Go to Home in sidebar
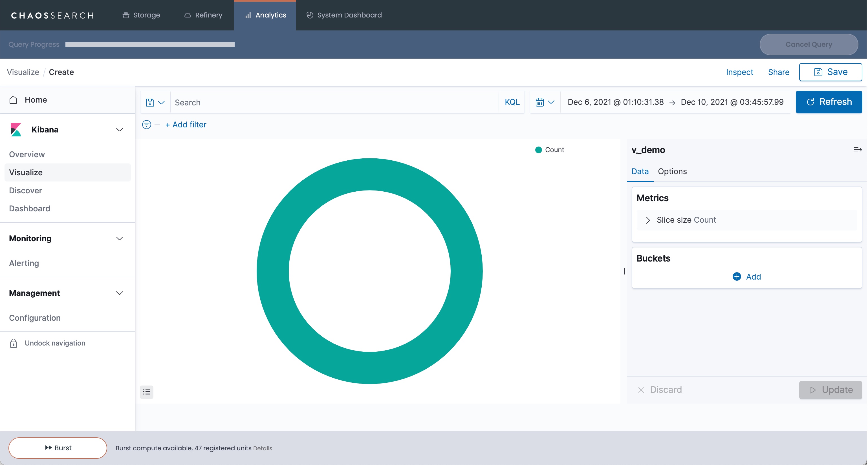Screen dimensions: 868x465 point(36,100)
